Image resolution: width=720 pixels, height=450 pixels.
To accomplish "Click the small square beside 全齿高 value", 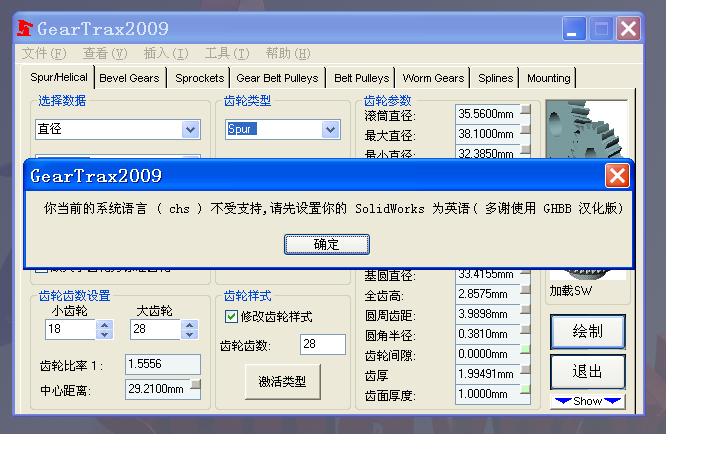I will [526, 289].
